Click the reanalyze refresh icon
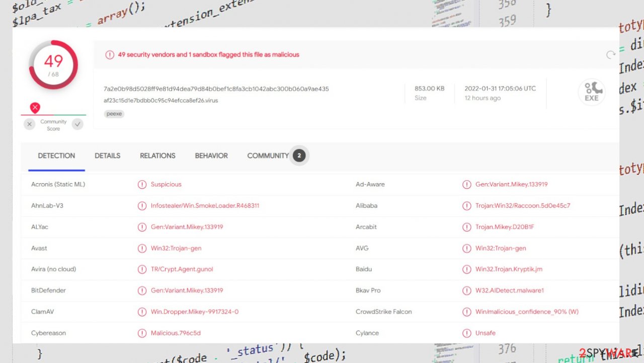This screenshot has width=644, height=363. pos(611,55)
